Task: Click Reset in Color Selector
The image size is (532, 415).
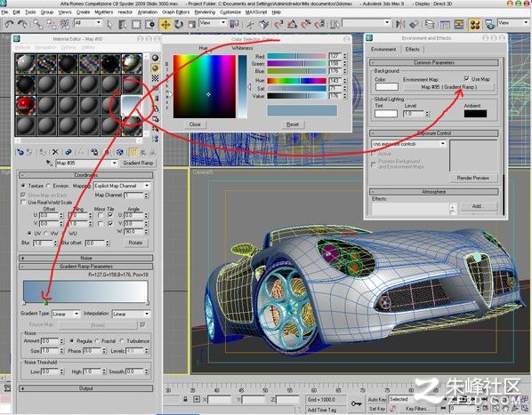Action: click(x=293, y=124)
